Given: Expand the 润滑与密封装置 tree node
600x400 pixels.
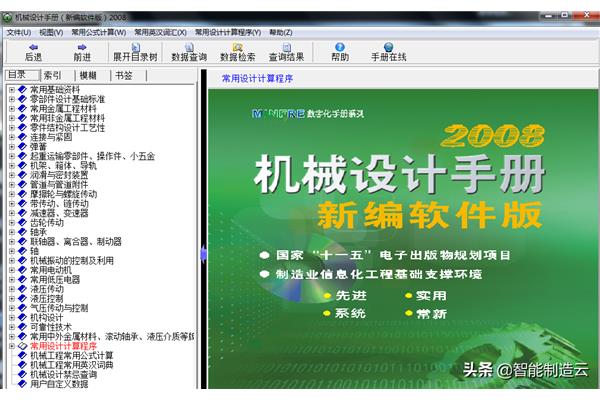Looking at the screenshot, I should click(x=12, y=175).
